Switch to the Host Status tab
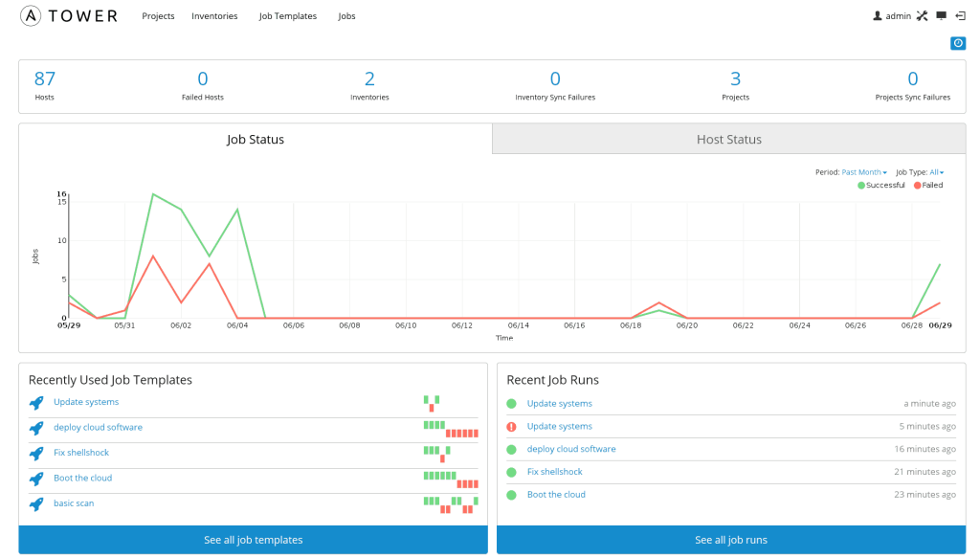 [x=728, y=140]
